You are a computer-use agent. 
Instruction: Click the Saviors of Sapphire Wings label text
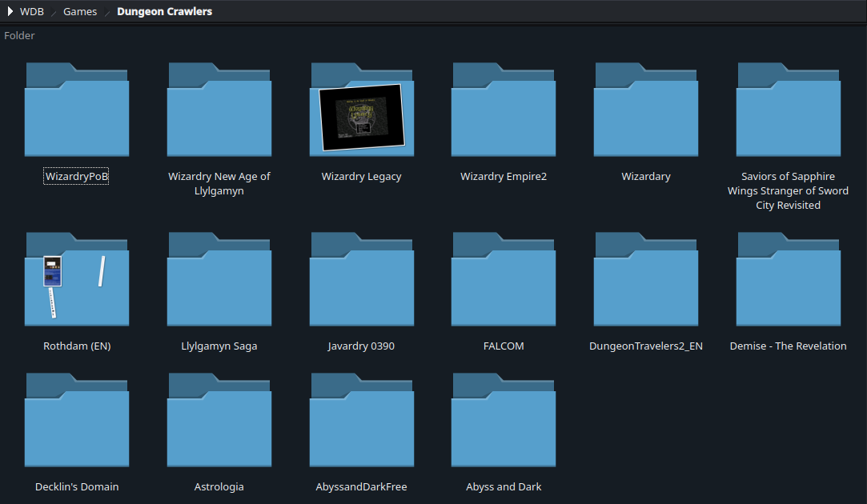tap(788, 190)
